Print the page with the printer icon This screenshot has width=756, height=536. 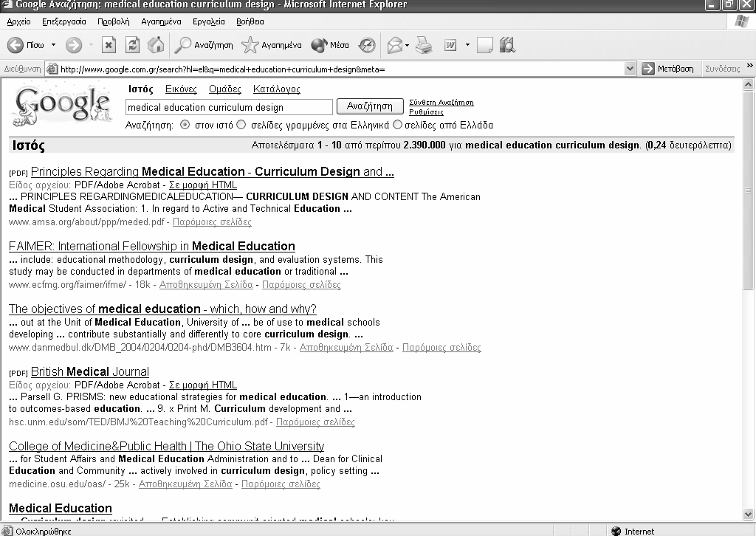[x=425, y=45]
